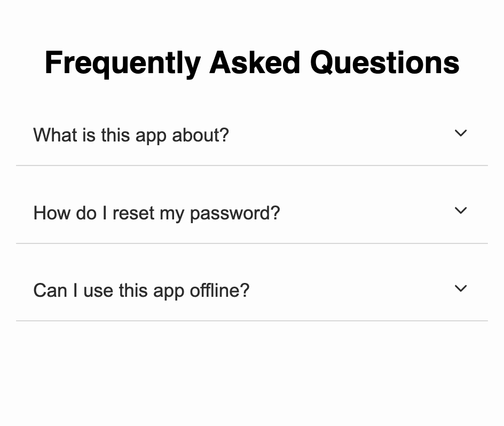The width and height of the screenshot is (504, 426).
Task: Click the "Can I use this app offline?" text
Action: (x=141, y=290)
